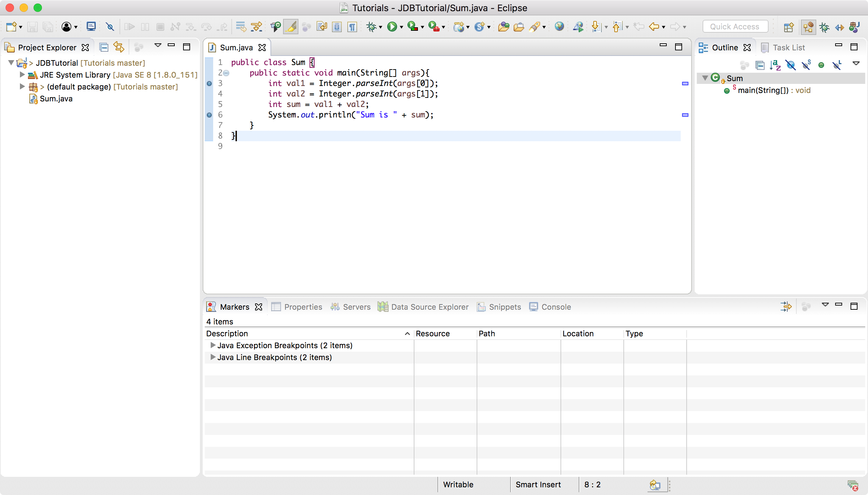Click the Run Last Tool external icon
Image resolution: width=868 pixels, height=495 pixels.
(434, 27)
